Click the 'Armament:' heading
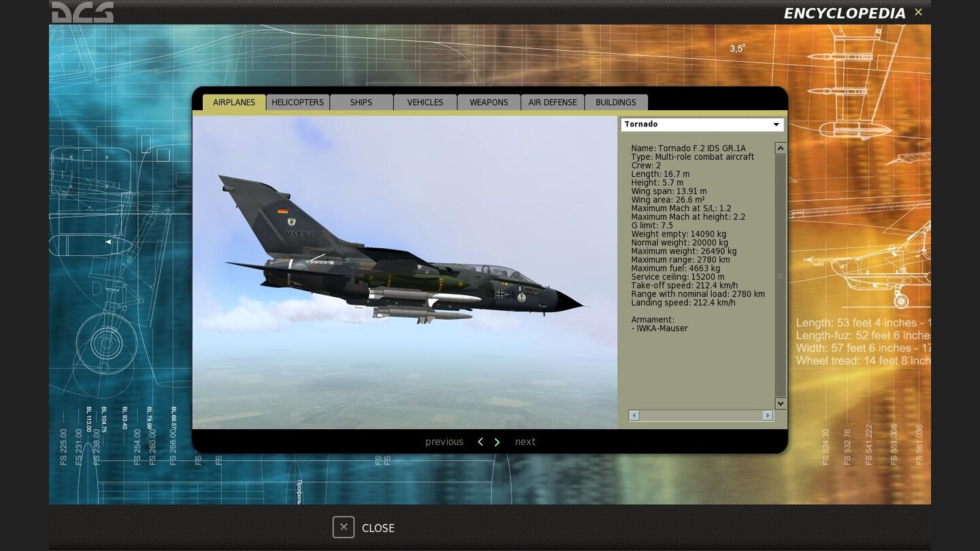 [653, 320]
